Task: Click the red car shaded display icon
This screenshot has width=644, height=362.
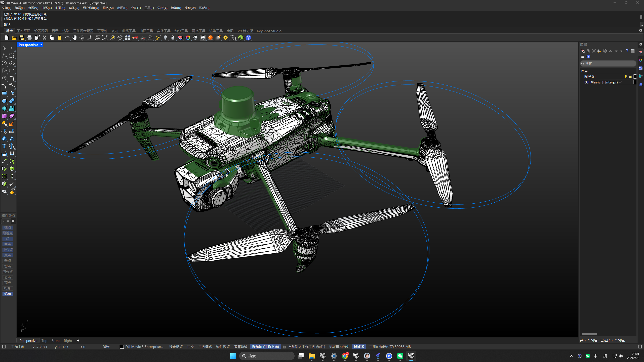Action: click(135, 38)
